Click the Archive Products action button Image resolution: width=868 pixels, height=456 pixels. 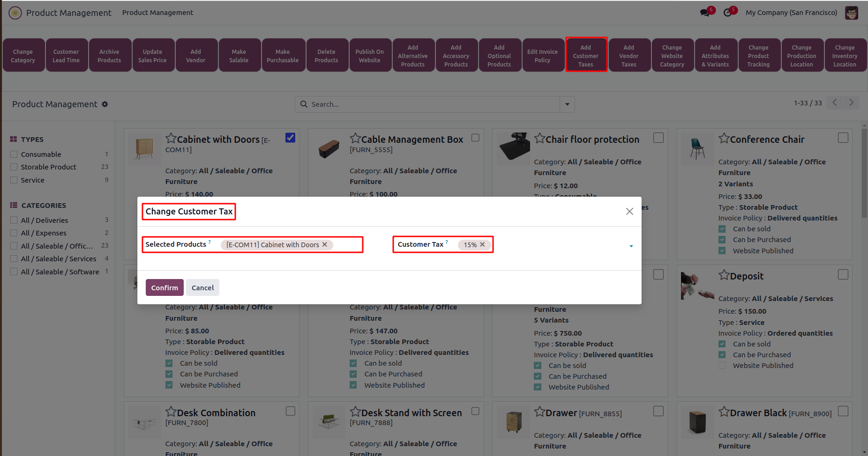click(109, 56)
